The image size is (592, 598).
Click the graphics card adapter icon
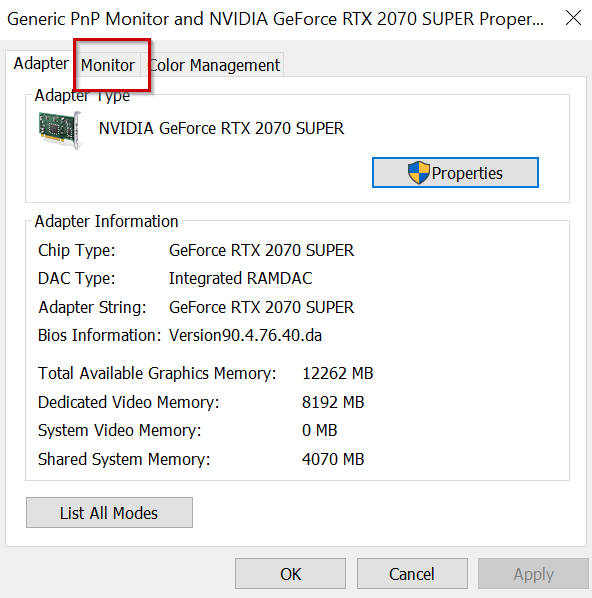point(60,130)
